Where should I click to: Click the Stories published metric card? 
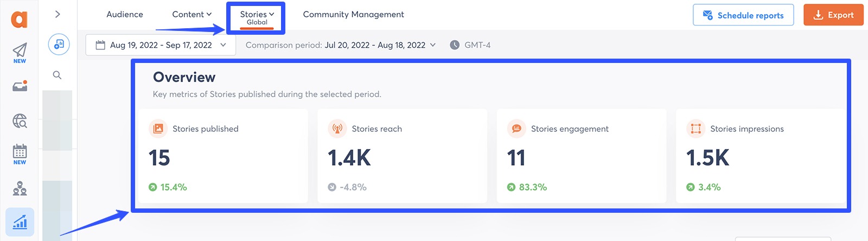tap(223, 156)
